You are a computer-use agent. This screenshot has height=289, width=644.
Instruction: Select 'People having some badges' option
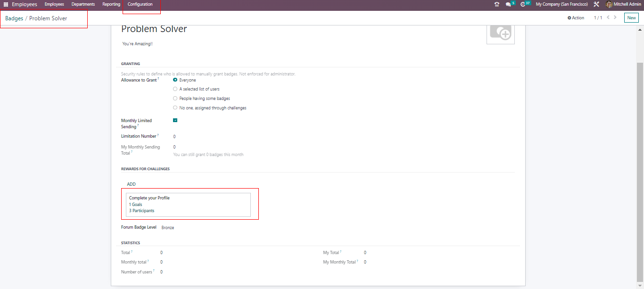pos(175,99)
